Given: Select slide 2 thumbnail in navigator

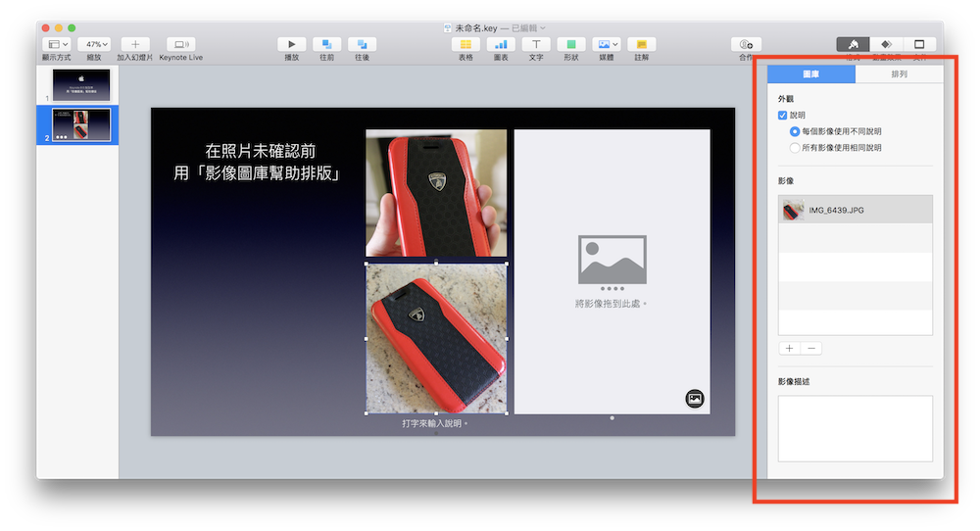Looking at the screenshot, I should [x=81, y=124].
